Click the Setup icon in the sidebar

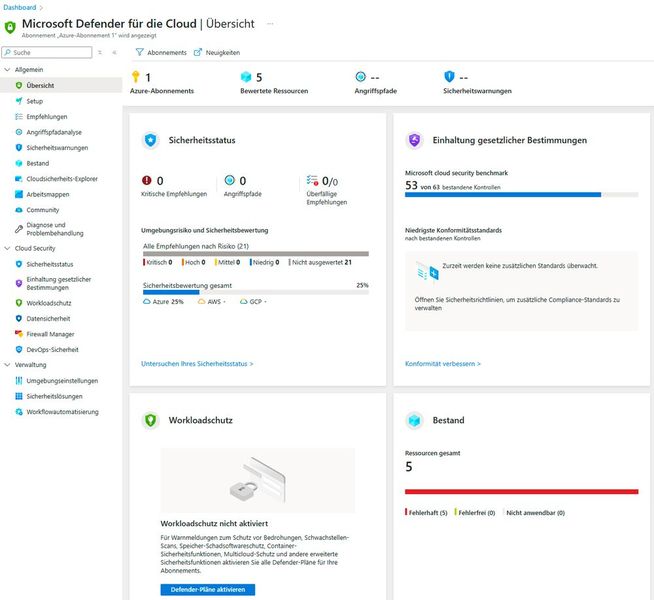pos(19,101)
